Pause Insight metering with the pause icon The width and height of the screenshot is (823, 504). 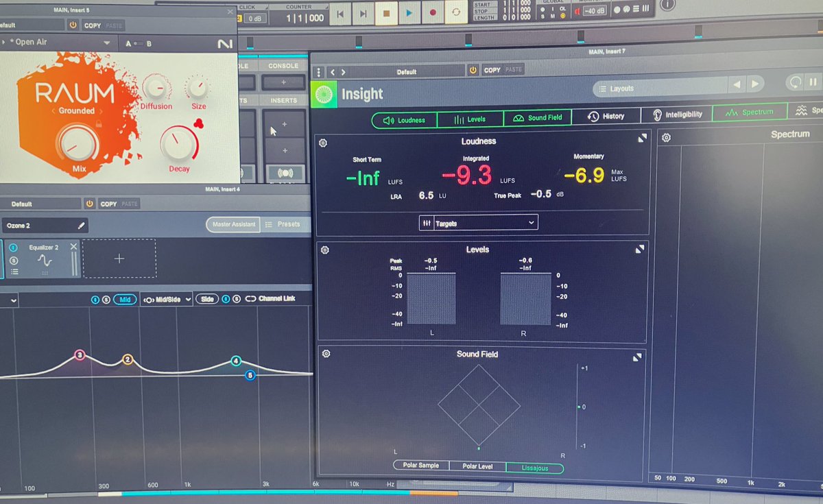click(813, 80)
